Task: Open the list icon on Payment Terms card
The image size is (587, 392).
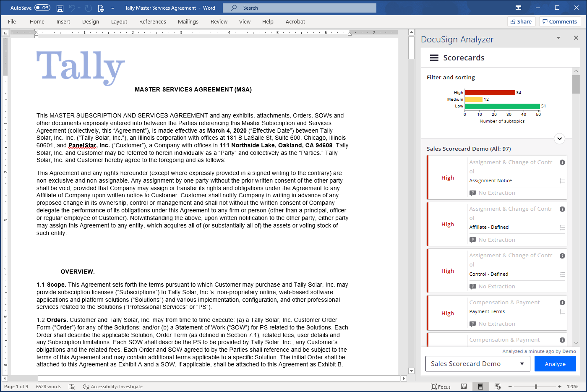Action: (x=562, y=312)
